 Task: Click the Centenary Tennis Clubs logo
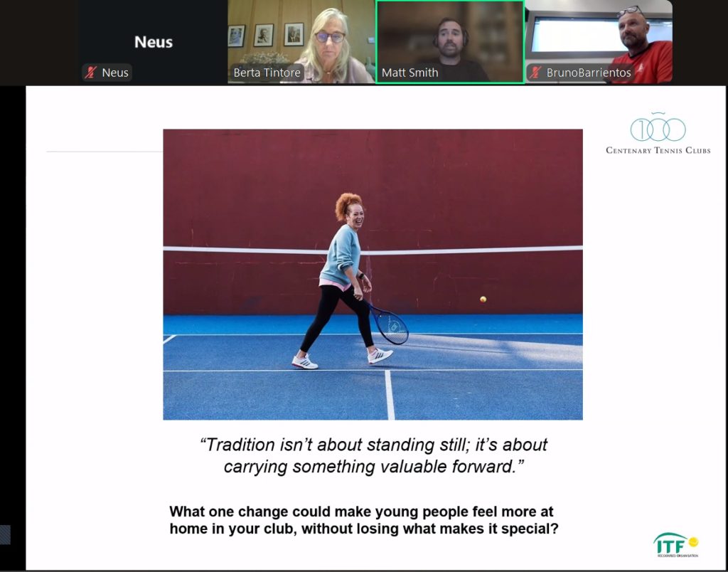pyautogui.click(x=658, y=134)
